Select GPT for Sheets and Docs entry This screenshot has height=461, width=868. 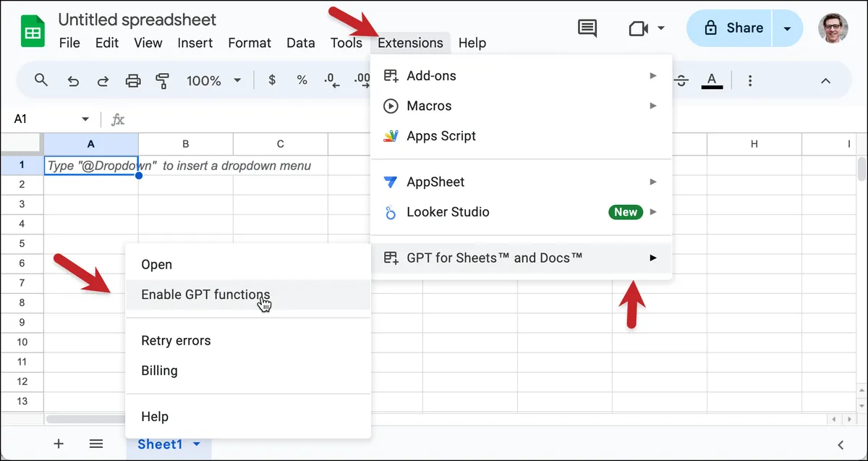tap(522, 258)
